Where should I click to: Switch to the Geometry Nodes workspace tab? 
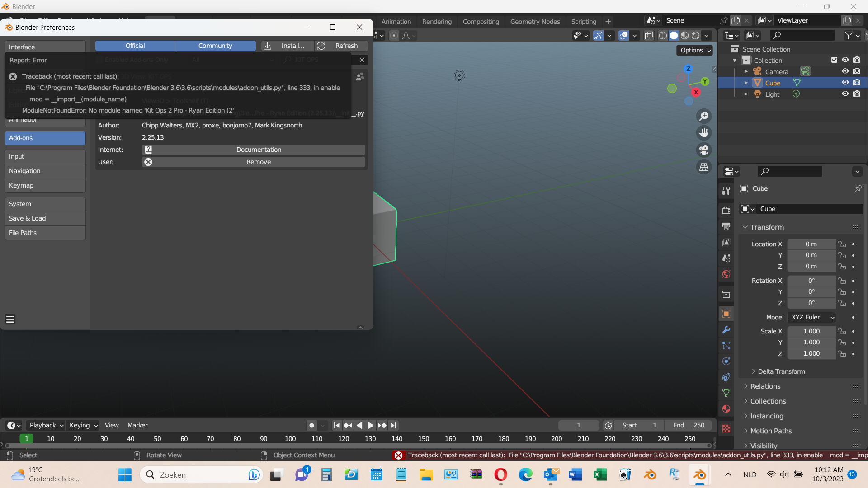click(x=535, y=21)
